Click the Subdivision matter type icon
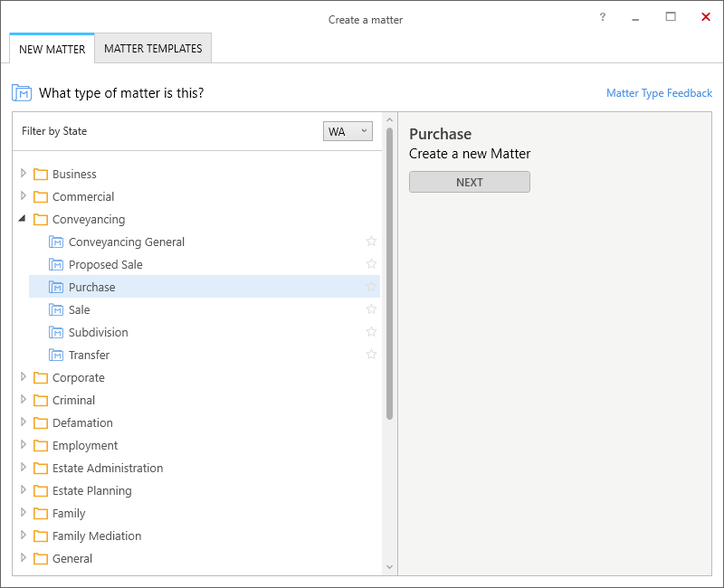724x588 pixels. pyautogui.click(x=56, y=333)
